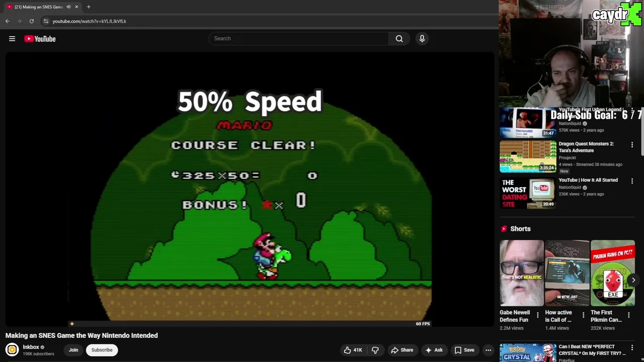Open more actions ellipsis under video

pyautogui.click(x=488, y=350)
